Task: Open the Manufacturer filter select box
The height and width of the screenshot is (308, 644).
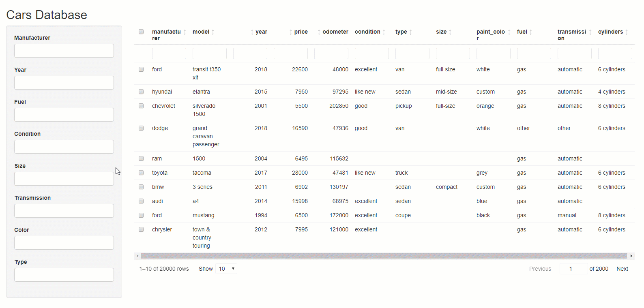Action: tap(64, 51)
